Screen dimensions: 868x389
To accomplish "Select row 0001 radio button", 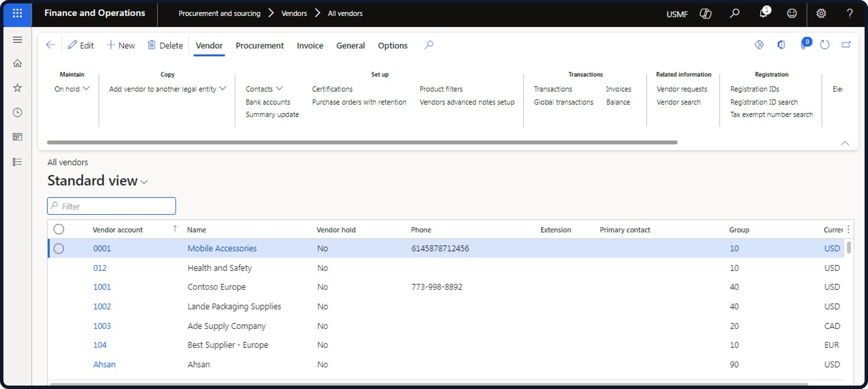I will click(59, 248).
